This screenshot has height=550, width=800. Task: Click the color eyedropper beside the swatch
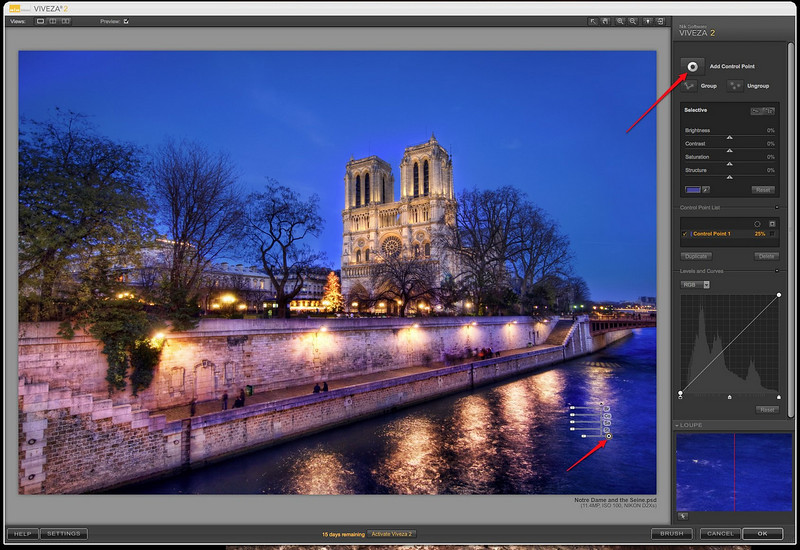point(706,190)
